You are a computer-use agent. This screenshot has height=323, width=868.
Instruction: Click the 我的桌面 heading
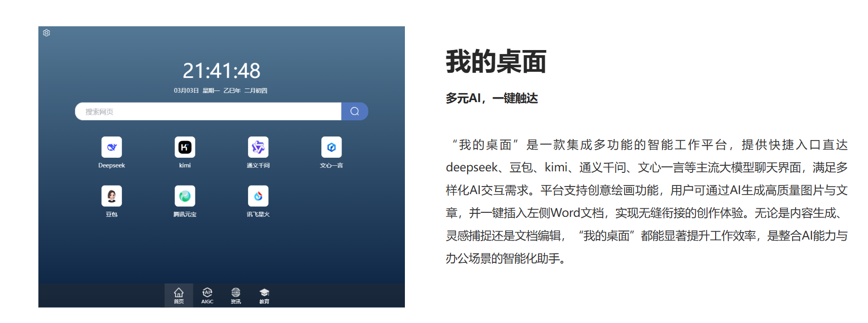coord(495,62)
